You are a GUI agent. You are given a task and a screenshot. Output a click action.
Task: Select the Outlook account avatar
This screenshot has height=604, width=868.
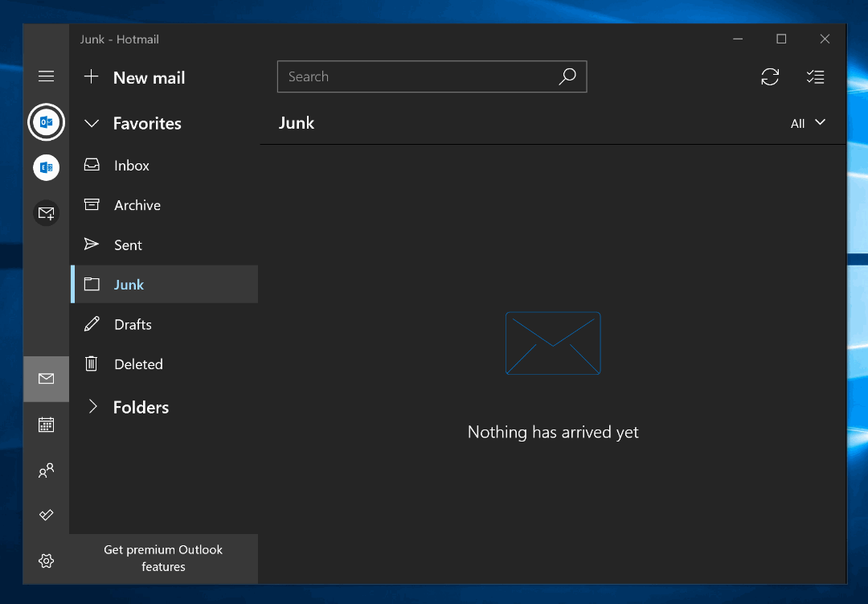pos(46,122)
